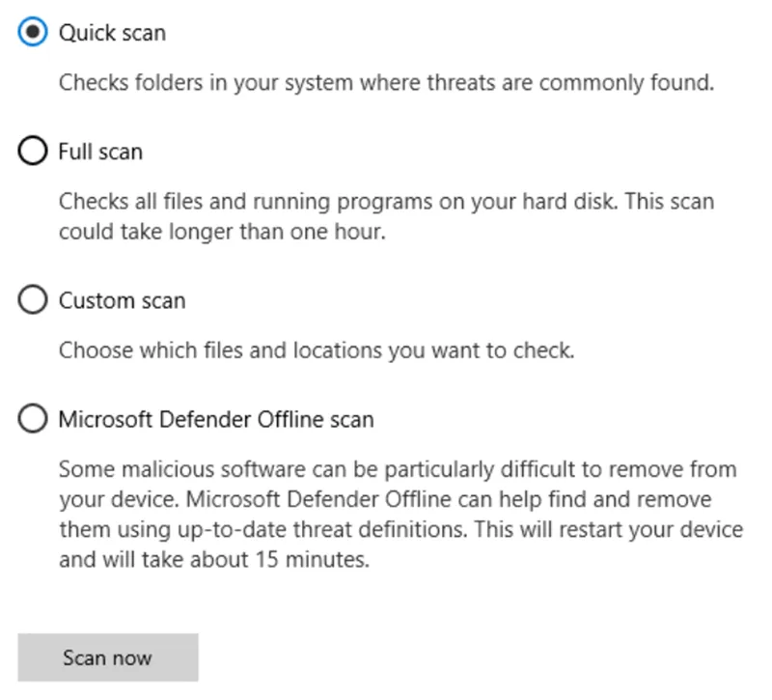Screen dimensions: 772x700
Task: Click "could take longer than one hour" line
Action: click(x=222, y=233)
